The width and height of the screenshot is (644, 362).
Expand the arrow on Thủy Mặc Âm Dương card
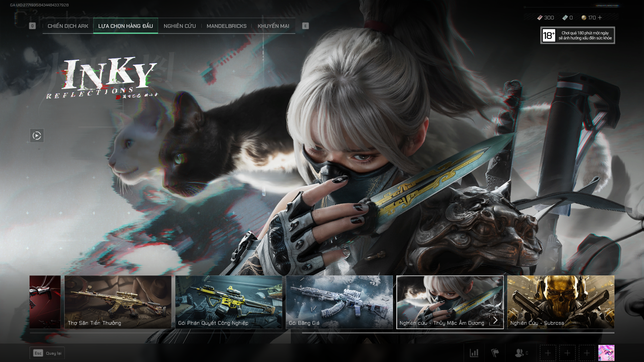tap(495, 320)
